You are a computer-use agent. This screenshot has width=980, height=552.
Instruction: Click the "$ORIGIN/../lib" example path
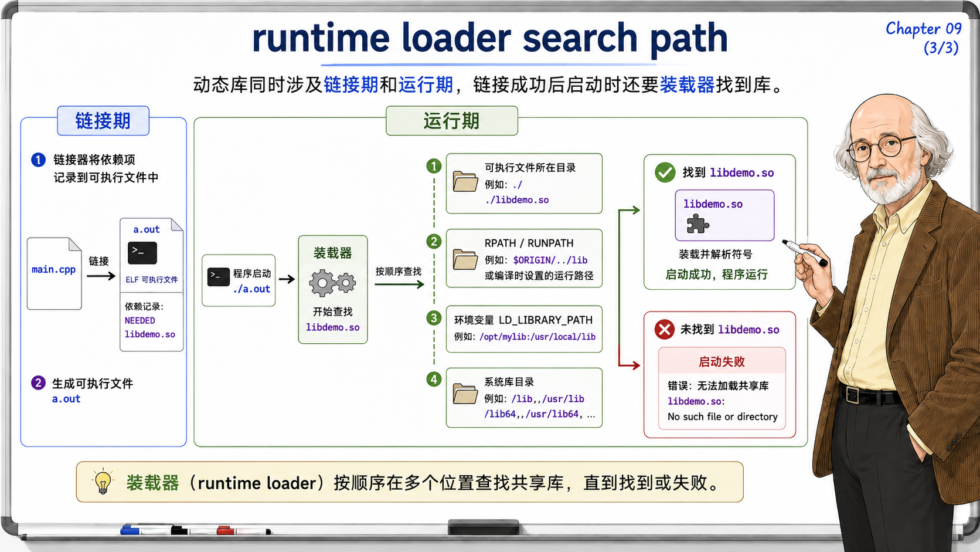point(550,260)
